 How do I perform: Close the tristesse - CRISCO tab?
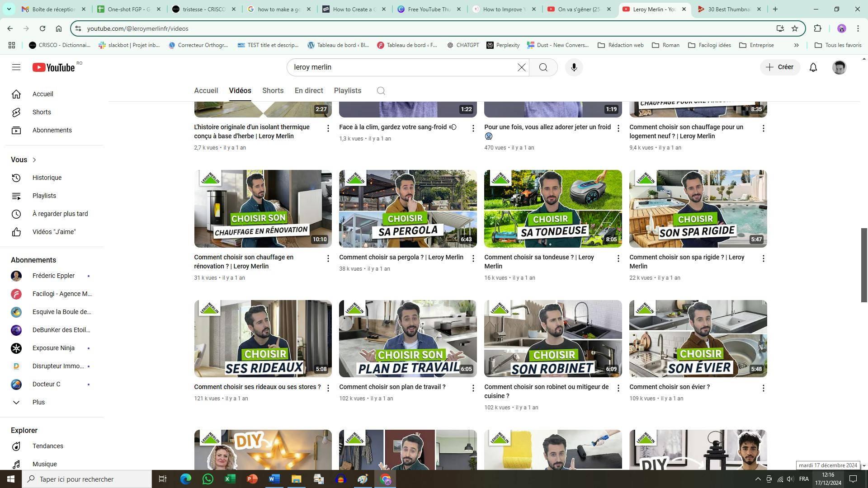coord(233,9)
